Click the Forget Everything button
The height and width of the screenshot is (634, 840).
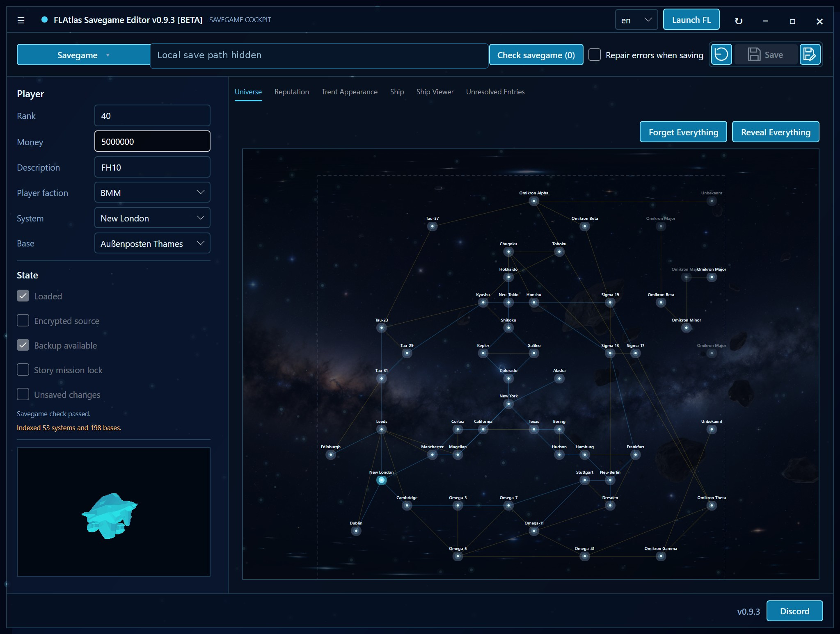[683, 132]
